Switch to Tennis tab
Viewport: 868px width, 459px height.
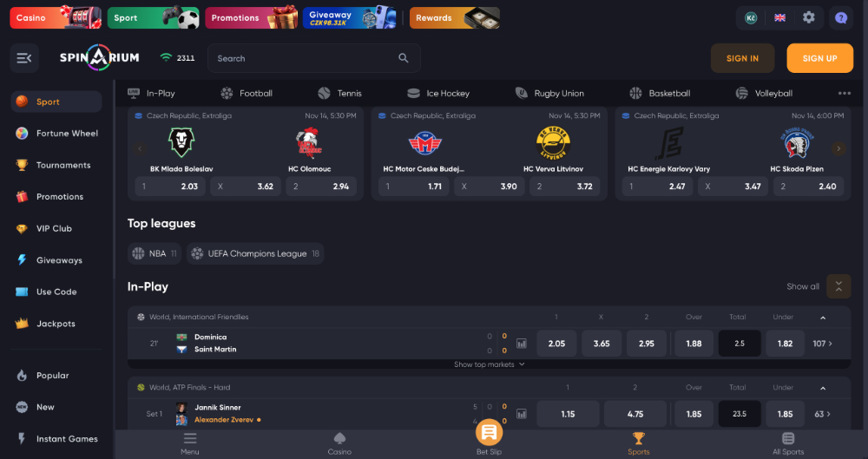pyautogui.click(x=340, y=94)
